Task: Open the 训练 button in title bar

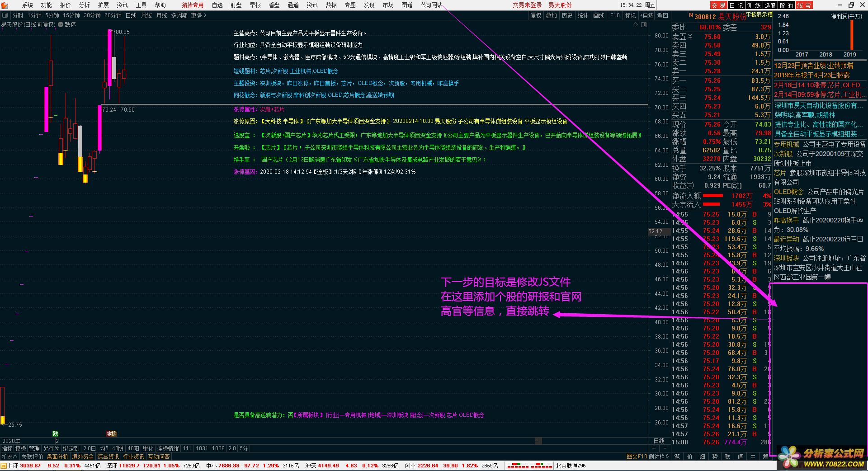Action: (x=753, y=5)
